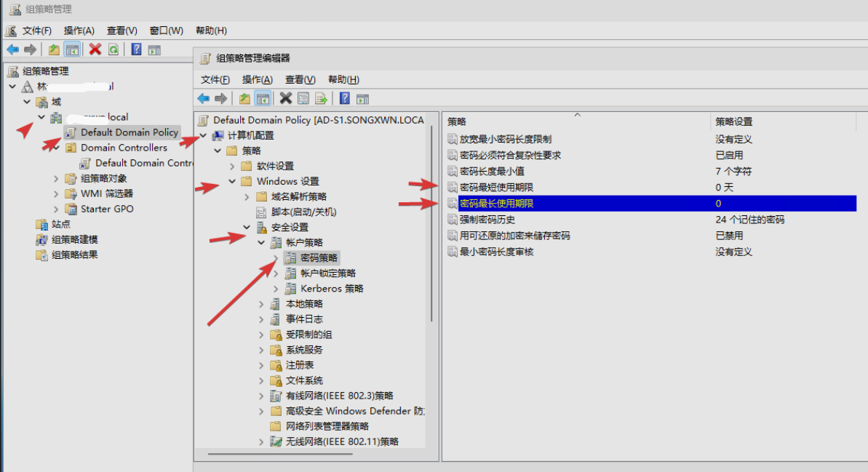
Task: Expand 本地策略 node
Action: click(x=261, y=304)
